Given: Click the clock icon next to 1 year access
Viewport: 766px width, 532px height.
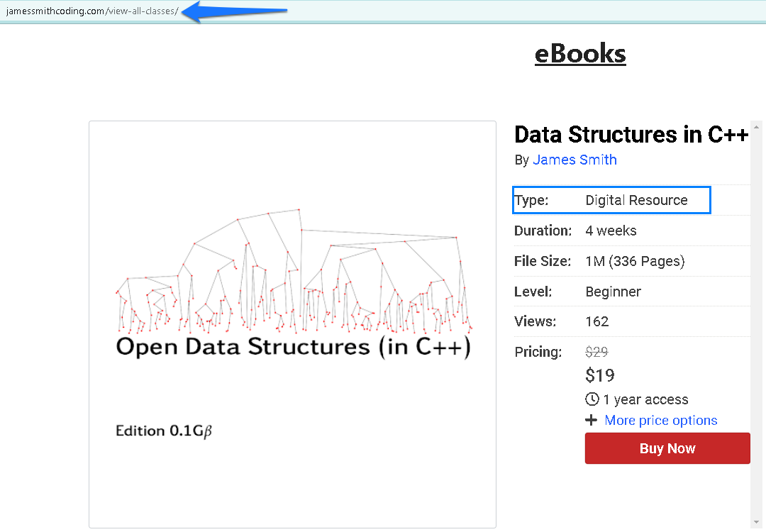Looking at the screenshot, I should click(x=592, y=399).
